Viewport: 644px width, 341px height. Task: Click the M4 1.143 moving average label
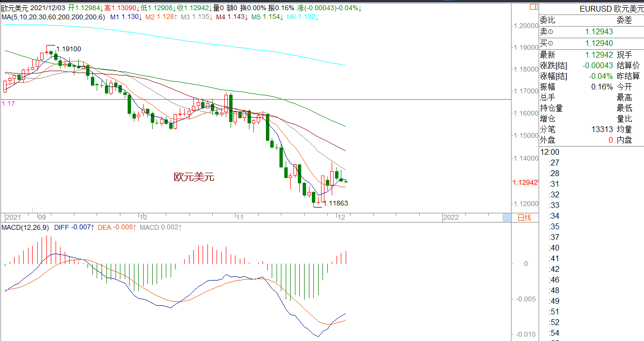(x=232, y=17)
